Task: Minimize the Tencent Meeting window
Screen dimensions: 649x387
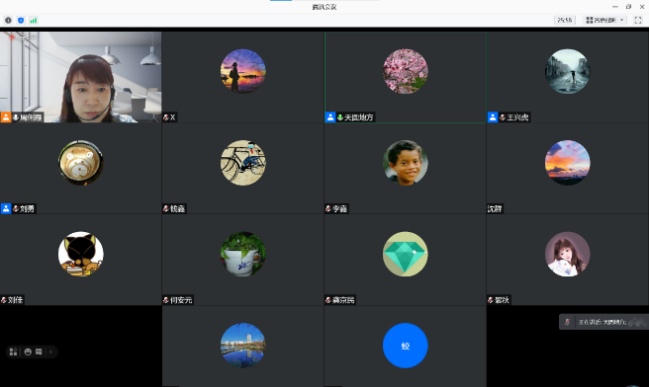Action: [x=615, y=7]
